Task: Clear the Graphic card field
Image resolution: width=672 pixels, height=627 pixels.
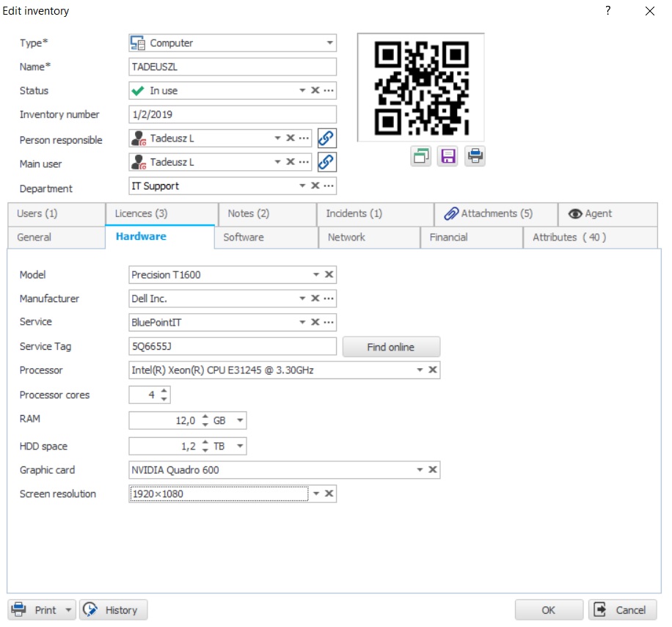Action: point(432,470)
